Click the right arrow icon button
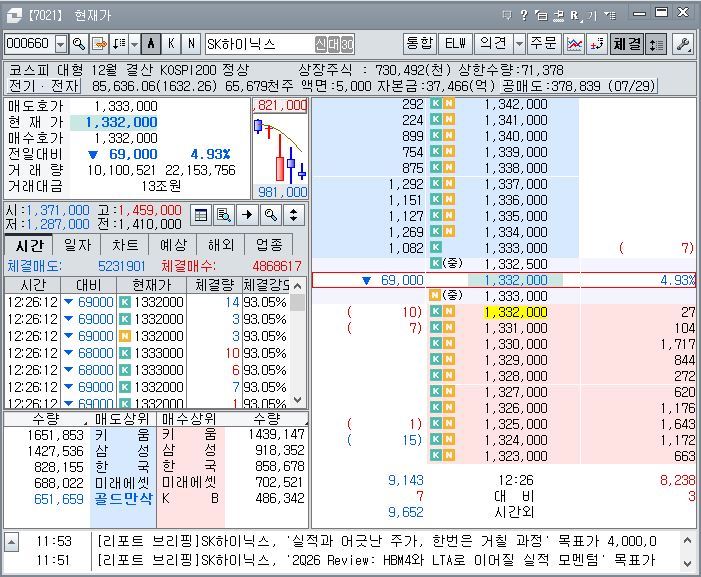 (x=247, y=215)
